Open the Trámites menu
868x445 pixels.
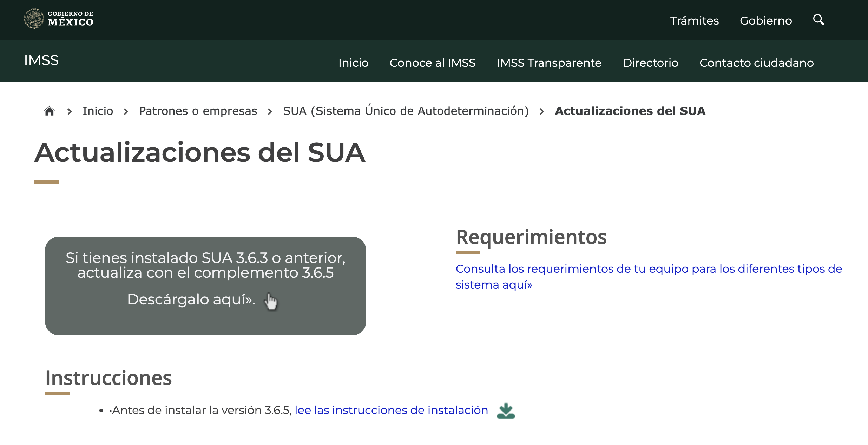click(694, 21)
